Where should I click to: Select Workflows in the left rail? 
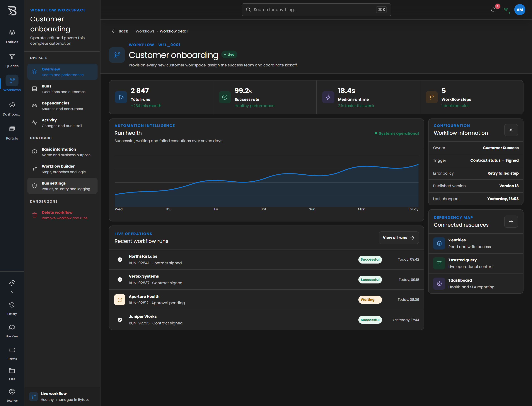tap(12, 83)
